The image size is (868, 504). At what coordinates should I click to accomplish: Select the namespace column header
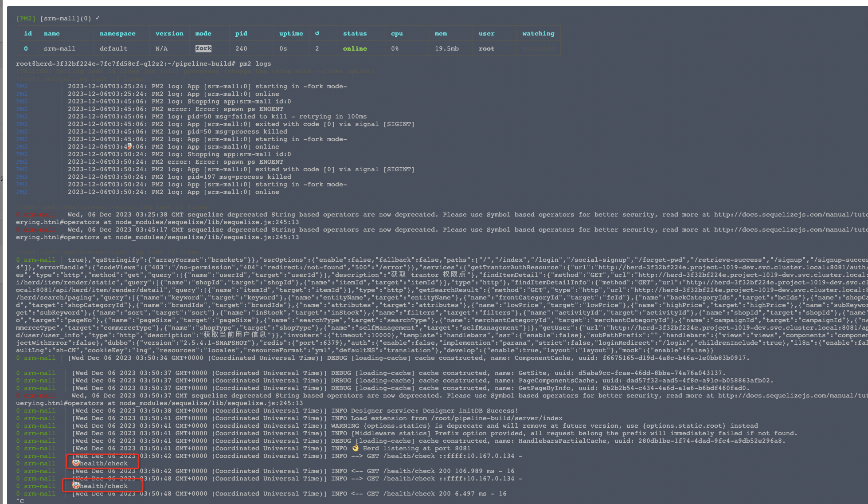pyautogui.click(x=117, y=33)
